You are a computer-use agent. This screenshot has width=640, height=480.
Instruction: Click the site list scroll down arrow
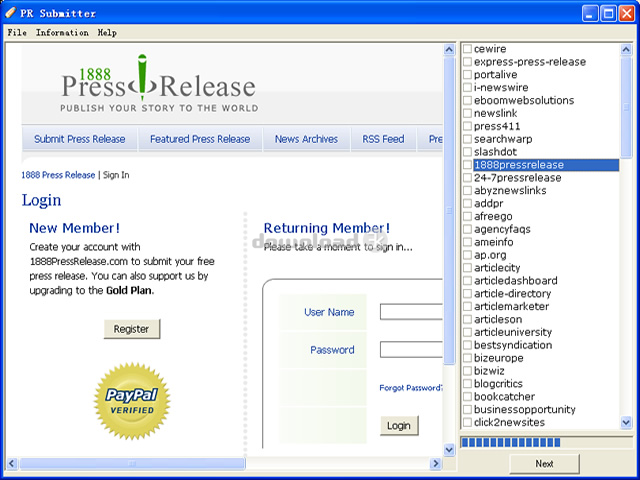(x=627, y=423)
